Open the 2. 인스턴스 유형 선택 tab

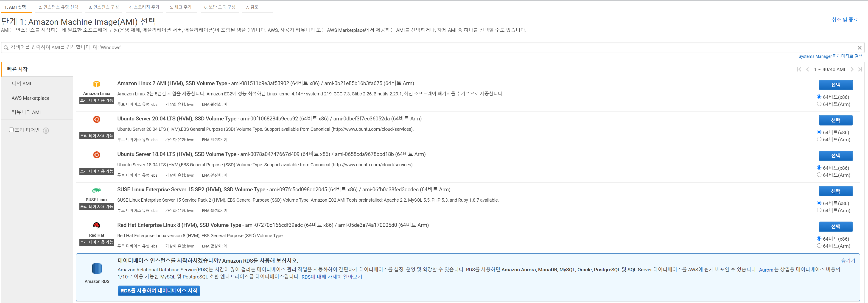click(58, 7)
